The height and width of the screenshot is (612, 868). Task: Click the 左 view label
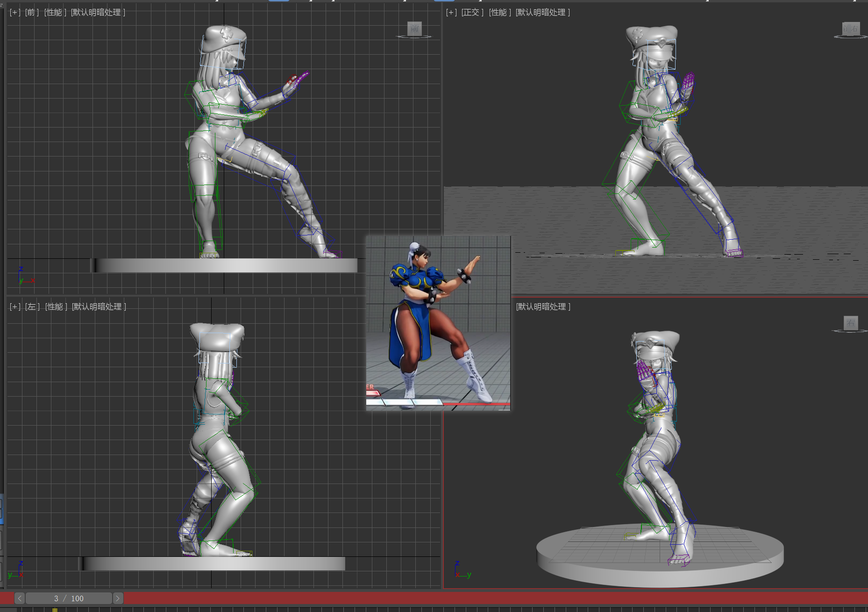[32, 306]
